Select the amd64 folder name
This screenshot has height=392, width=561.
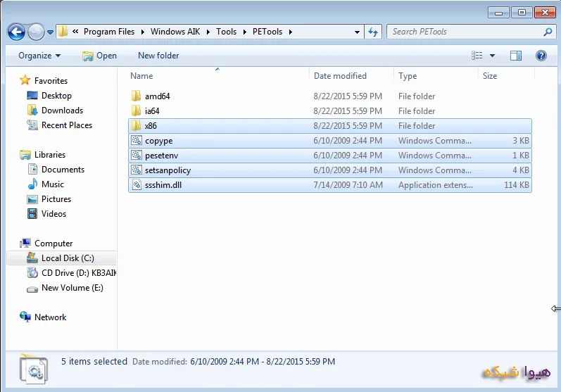pos(158,96)
